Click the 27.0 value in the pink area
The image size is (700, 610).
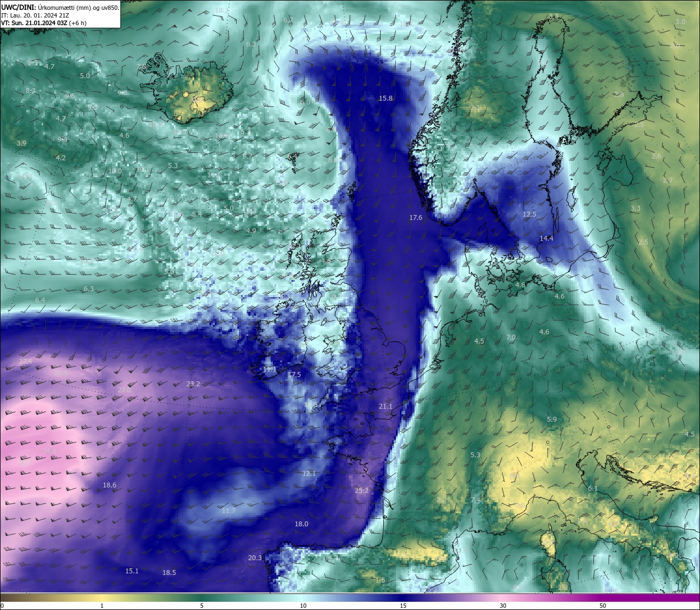tap(124, 390)
